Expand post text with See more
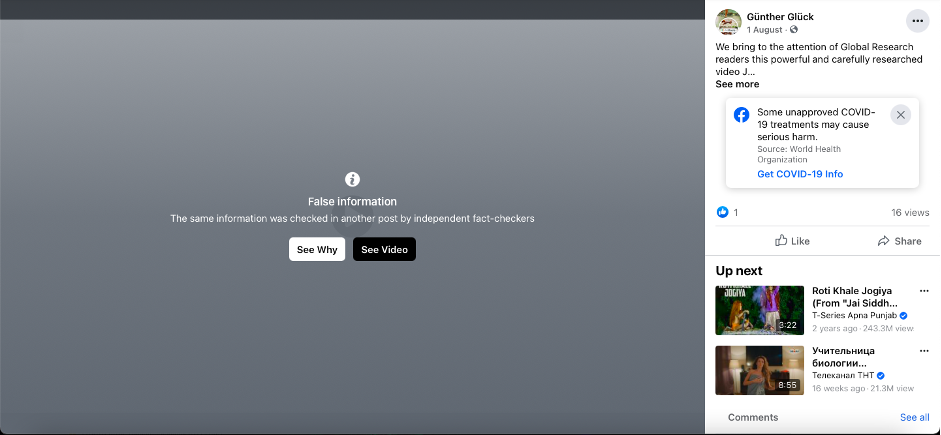 [737, 84]
